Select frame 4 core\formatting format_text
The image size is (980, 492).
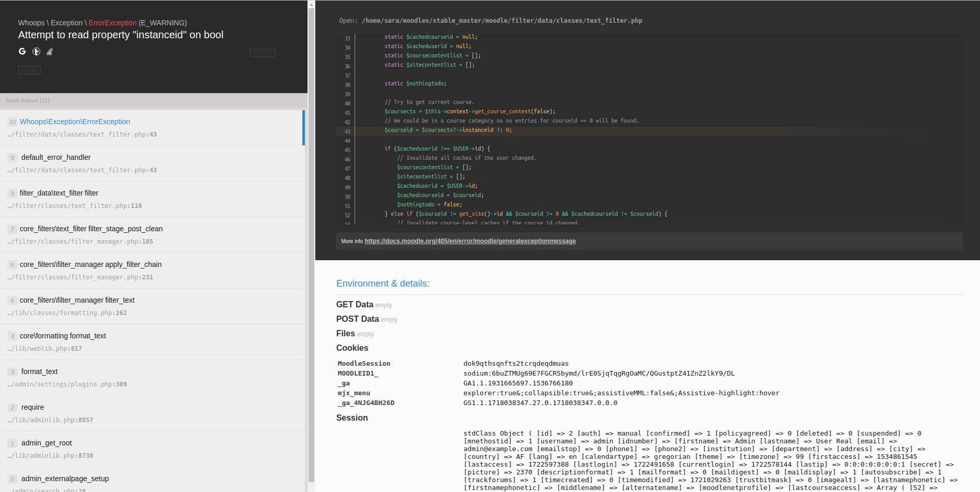pos(152,342)
